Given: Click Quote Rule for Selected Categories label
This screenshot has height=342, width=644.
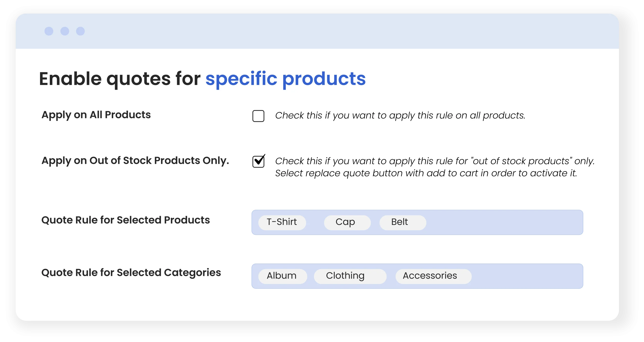Looking at the screenshot, I should pos(131,273).
